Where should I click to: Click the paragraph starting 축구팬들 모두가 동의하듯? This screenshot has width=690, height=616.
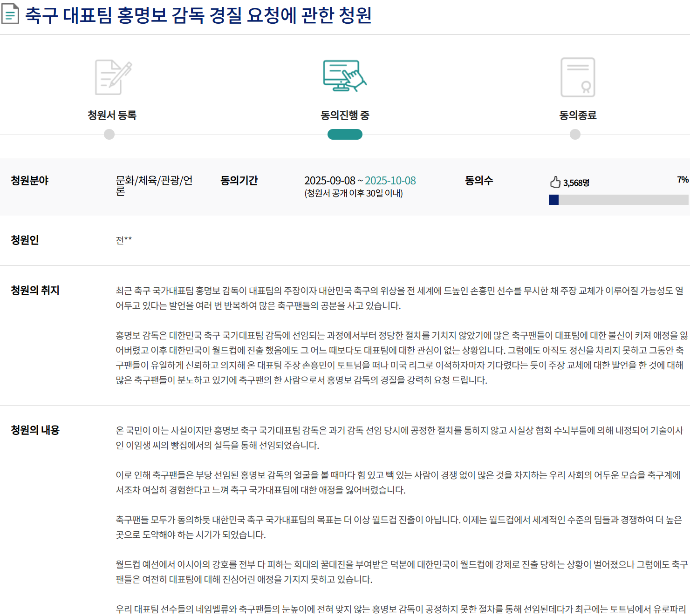pyautogui.click(x=399, y=527)
